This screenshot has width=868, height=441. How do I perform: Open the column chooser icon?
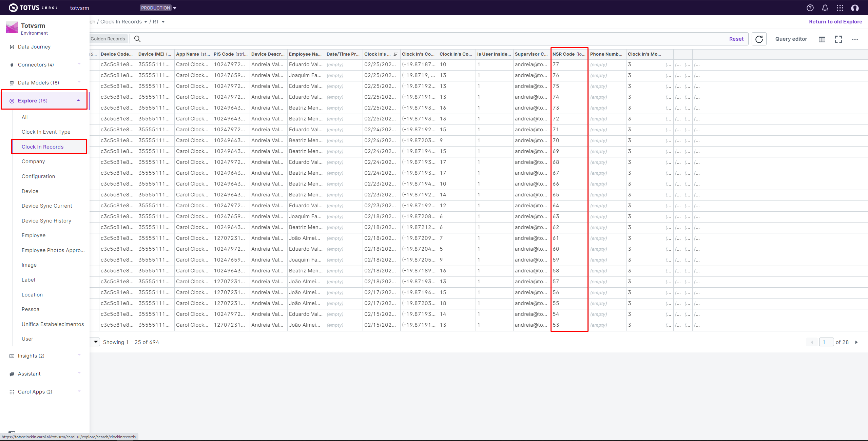pos(822,39)
